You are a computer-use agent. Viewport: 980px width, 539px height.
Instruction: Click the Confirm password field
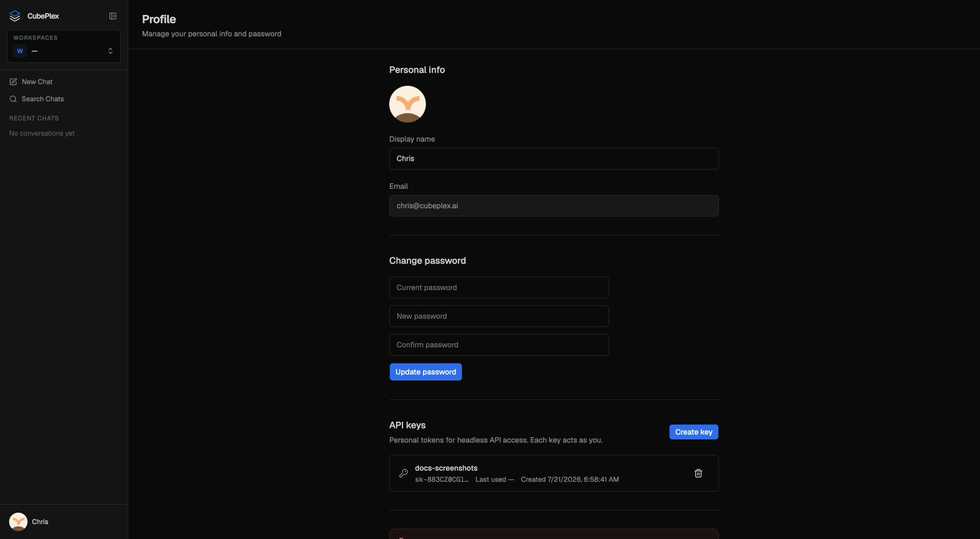[x=499, y=345]
